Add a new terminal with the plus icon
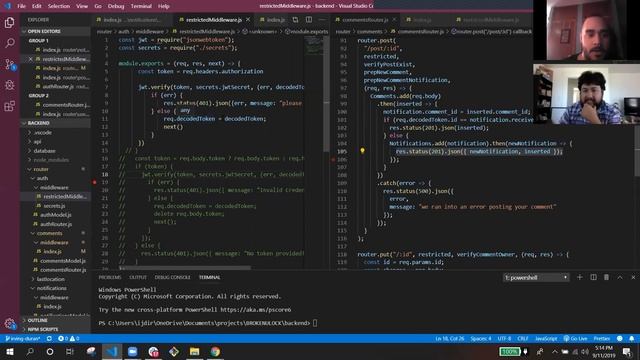The height and width of the screenshot is (360, 640). pyautogui.click(x=579, y=277)
